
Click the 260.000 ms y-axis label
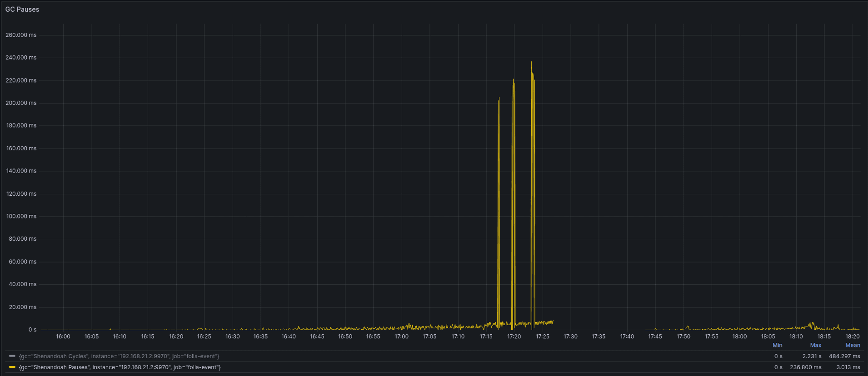[x=21, y=35]
